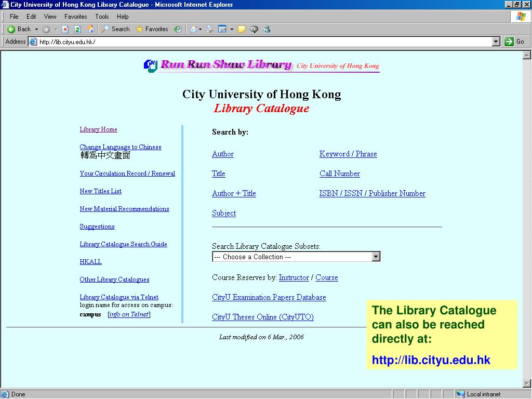Screen dimensions: 532x399
Task: Open the Help menu
Action: [x=123, y=16]
